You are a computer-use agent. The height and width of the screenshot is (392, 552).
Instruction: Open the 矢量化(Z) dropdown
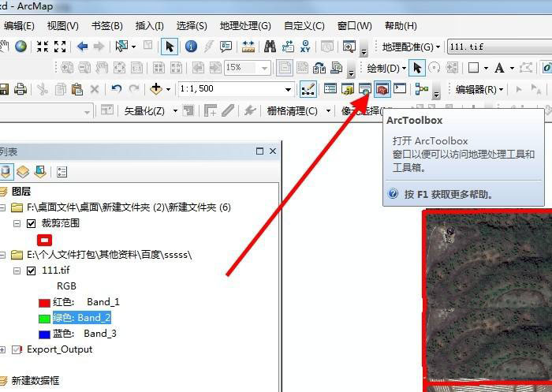(151, 111)
